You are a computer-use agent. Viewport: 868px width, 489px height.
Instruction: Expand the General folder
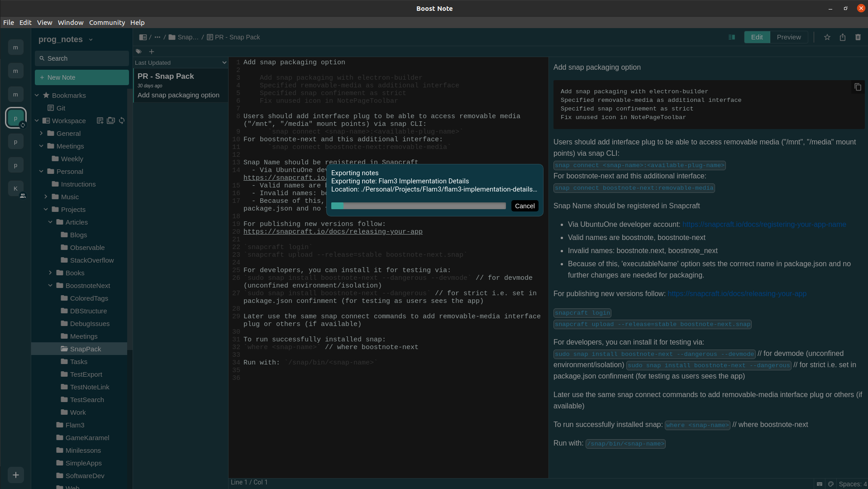tap(42, 134)
